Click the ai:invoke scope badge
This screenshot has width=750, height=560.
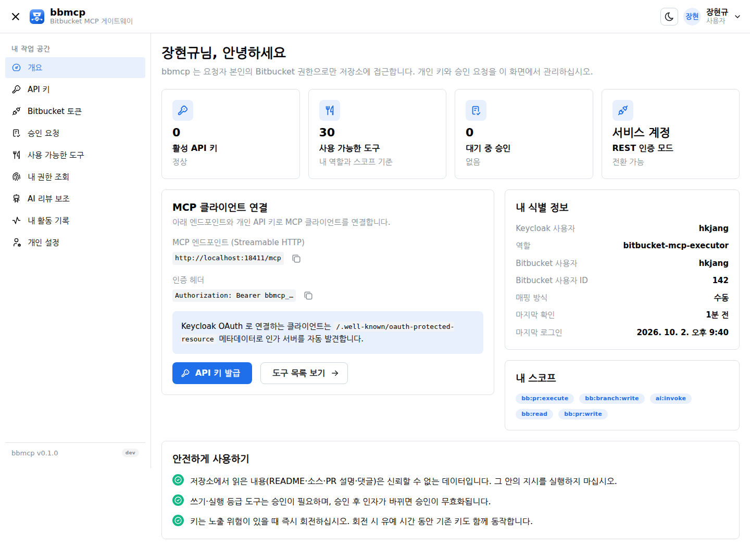point(671,399)
